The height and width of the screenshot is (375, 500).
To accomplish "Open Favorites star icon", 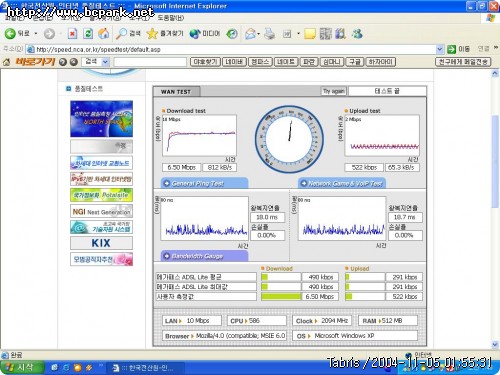I will (x=152, y=33).
